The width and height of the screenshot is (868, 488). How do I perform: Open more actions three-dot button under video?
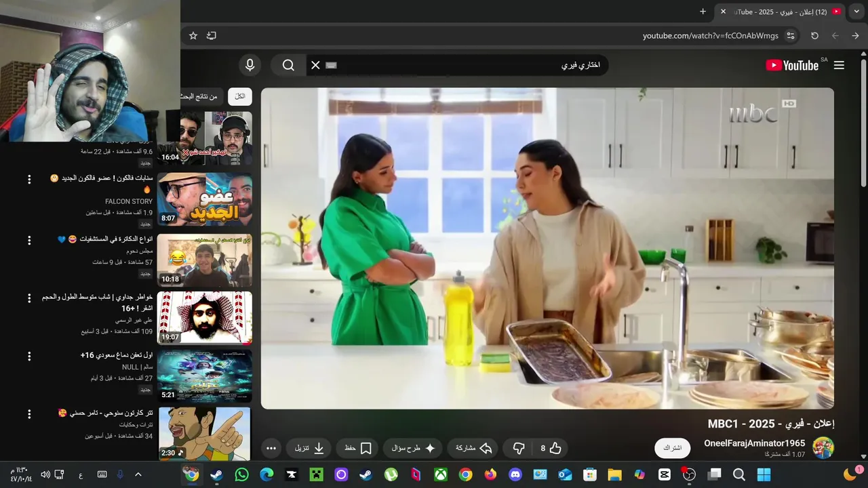pyautogui.click(x=271, y=448)
